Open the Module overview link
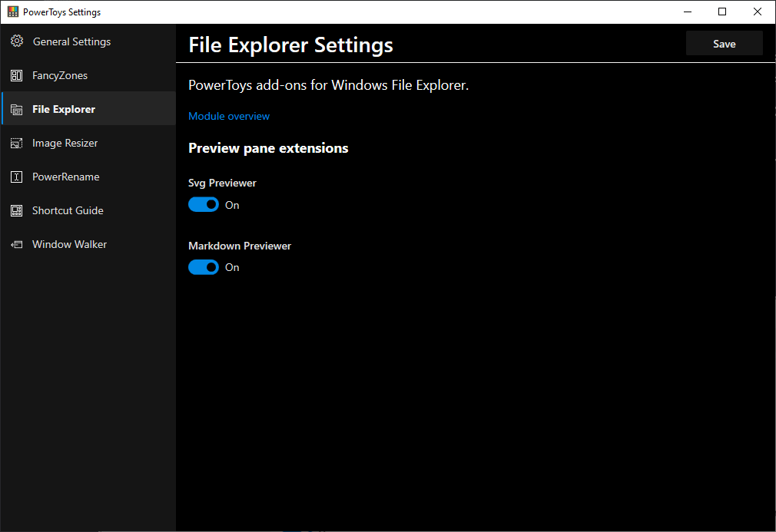Screen dimensions: 776x532 (x=229, y=116)
